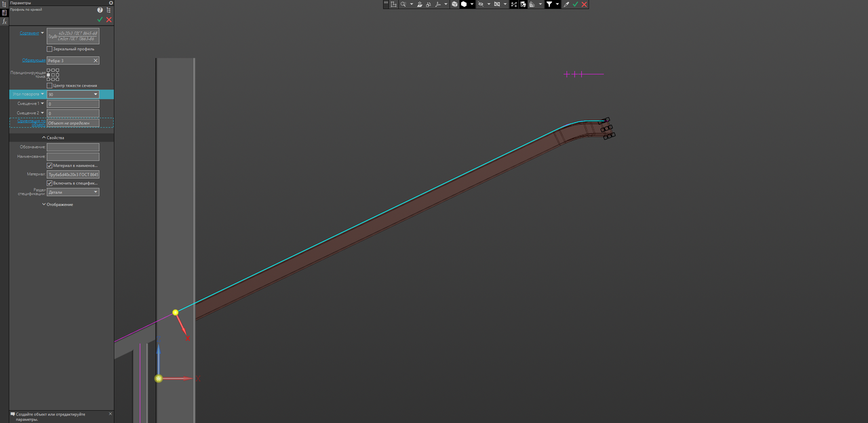Open the filter funnel dropdown arrow
The width and height of the screenshot is (868, 423).
[557, 4]
